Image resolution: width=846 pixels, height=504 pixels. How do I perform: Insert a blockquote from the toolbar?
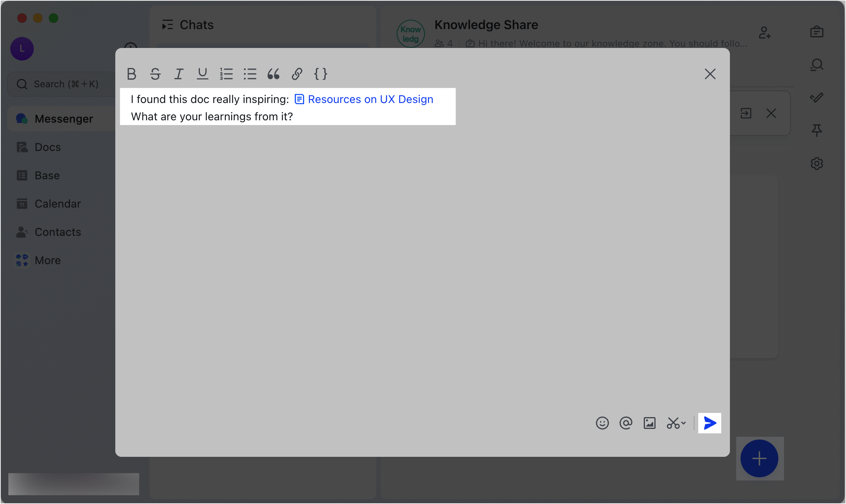point(274,74)
